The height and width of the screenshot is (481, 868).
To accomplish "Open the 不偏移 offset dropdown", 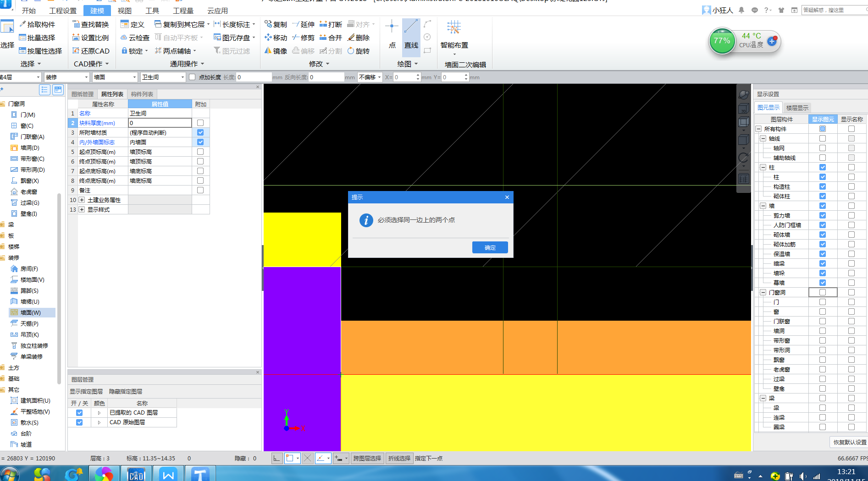I will coord(370,77).
